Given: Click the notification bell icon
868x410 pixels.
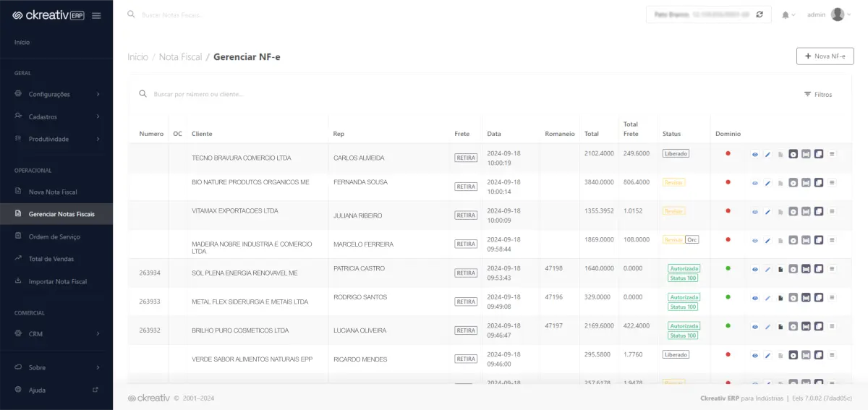Looking at the screenshot, I should [785, 14].
